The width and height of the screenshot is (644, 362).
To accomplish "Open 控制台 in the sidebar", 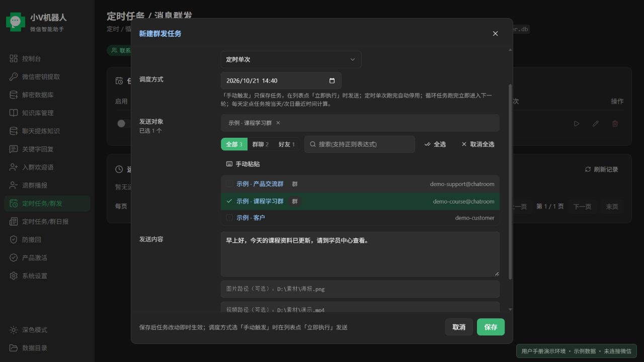I will [47, 59].
